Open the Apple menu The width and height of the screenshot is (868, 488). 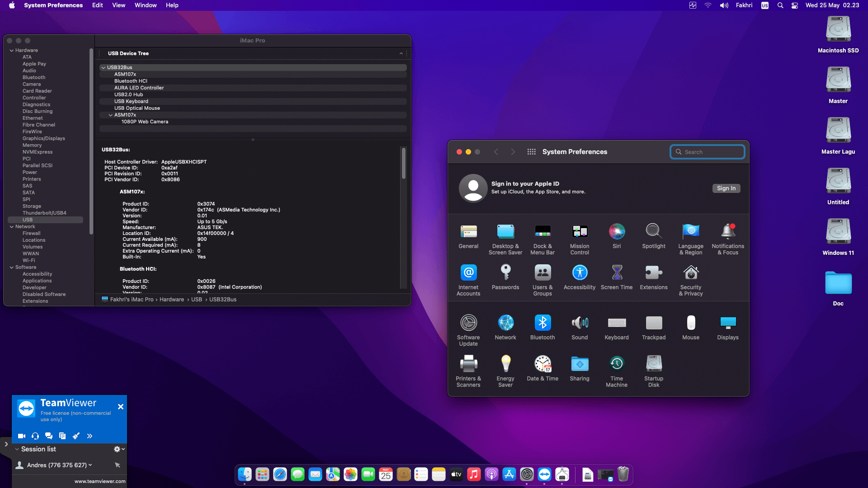click(x=12, y=5)
